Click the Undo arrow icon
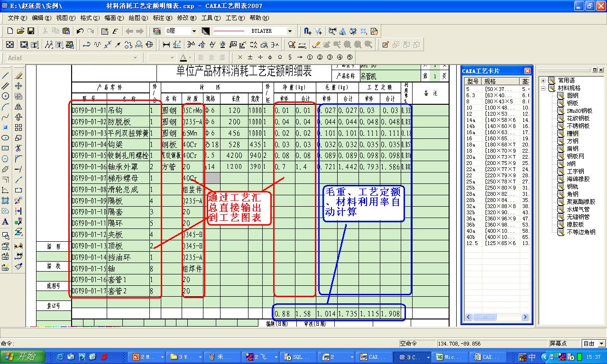 click(80, 31)
